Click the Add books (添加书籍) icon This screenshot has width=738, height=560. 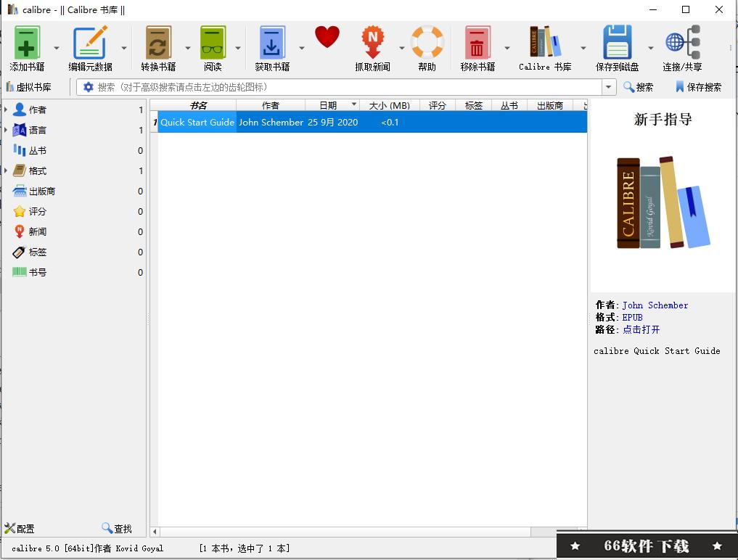(x=27, y=42)
